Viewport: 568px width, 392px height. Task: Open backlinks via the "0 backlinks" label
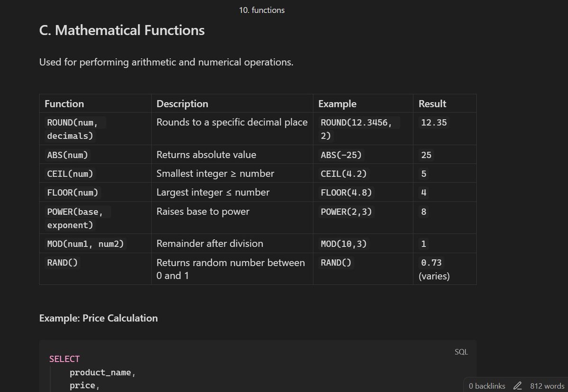click(487, 386)
